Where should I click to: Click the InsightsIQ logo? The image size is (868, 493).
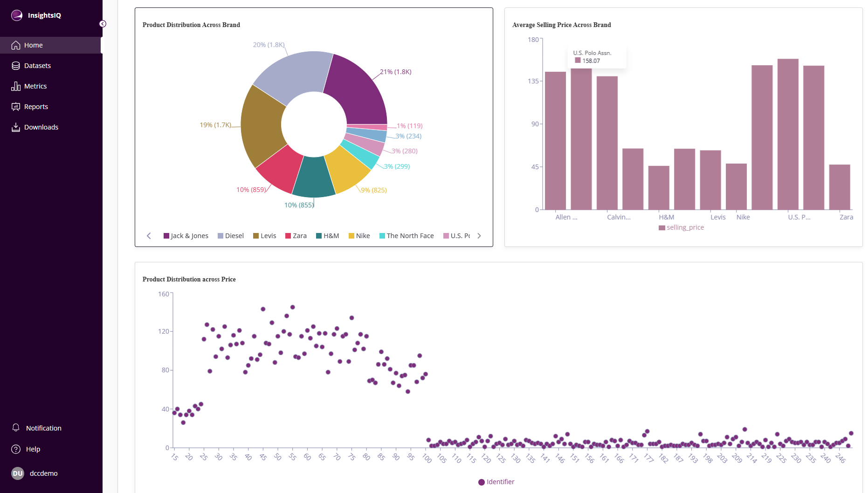[17, 15]
